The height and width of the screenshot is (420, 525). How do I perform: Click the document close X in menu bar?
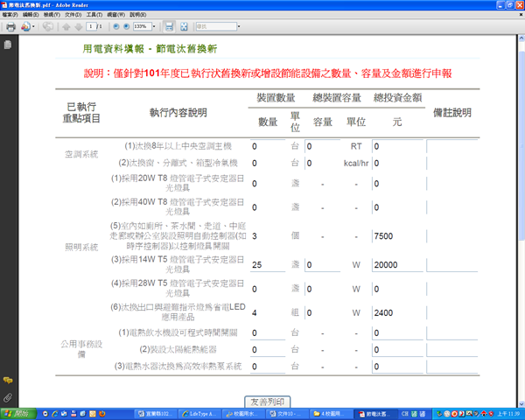521,15
